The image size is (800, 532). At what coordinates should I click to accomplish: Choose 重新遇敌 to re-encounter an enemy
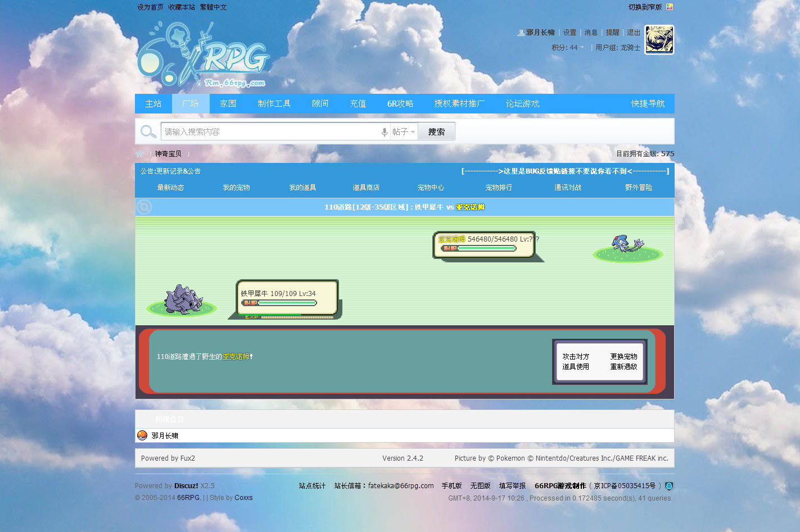pos(623,367)
